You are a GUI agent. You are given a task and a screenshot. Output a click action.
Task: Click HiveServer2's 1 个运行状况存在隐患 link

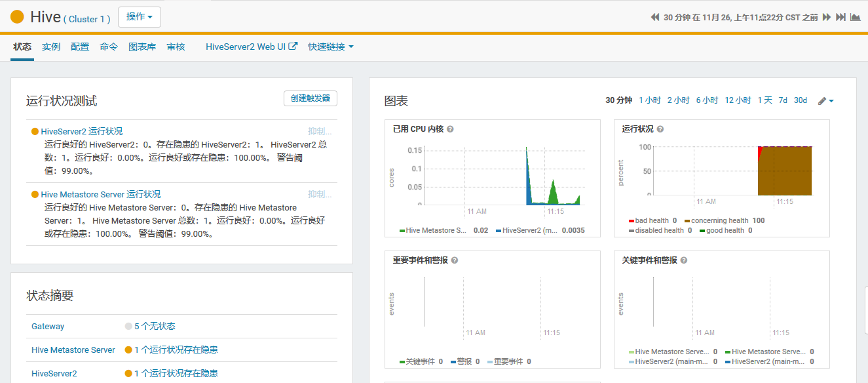pyautogui.click(x=176, y=374)
